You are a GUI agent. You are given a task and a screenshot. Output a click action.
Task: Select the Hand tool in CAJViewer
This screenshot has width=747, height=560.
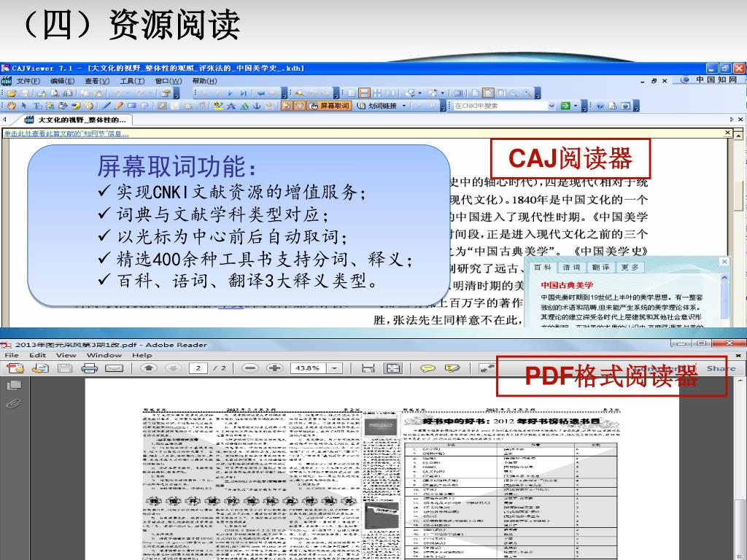(12, 106)
